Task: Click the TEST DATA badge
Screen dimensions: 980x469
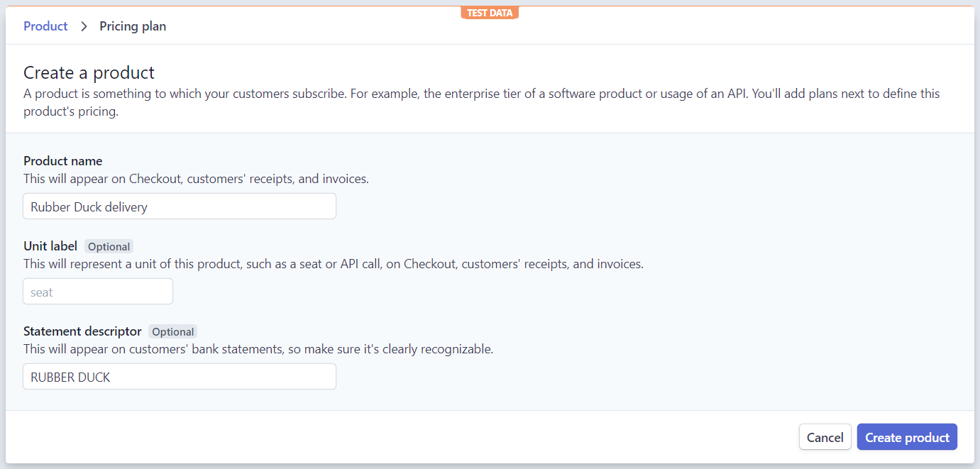Action: click(x=490, y=12)
